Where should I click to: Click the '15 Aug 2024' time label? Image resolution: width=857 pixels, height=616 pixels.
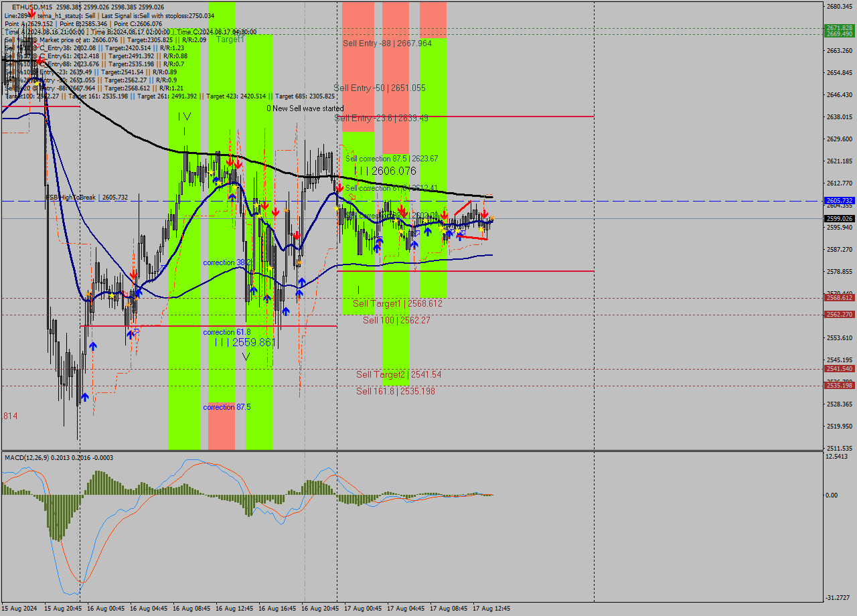point(19,609)
